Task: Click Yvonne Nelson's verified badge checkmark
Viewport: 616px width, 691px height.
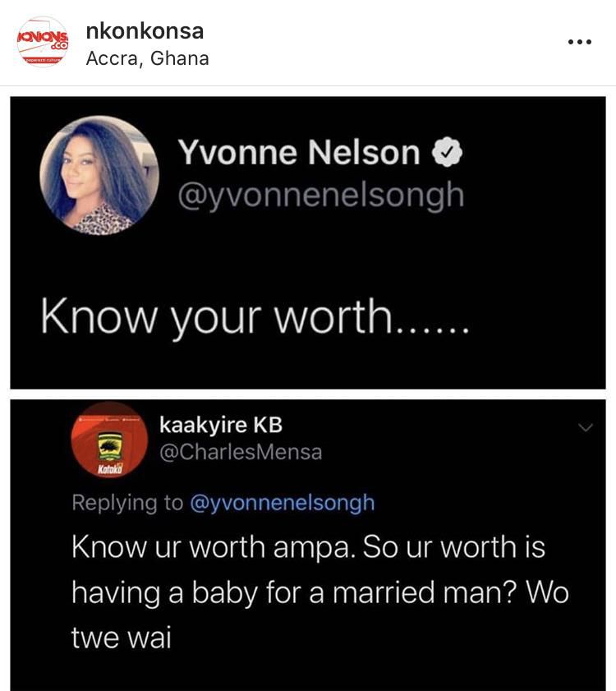Action: (448, 151)
